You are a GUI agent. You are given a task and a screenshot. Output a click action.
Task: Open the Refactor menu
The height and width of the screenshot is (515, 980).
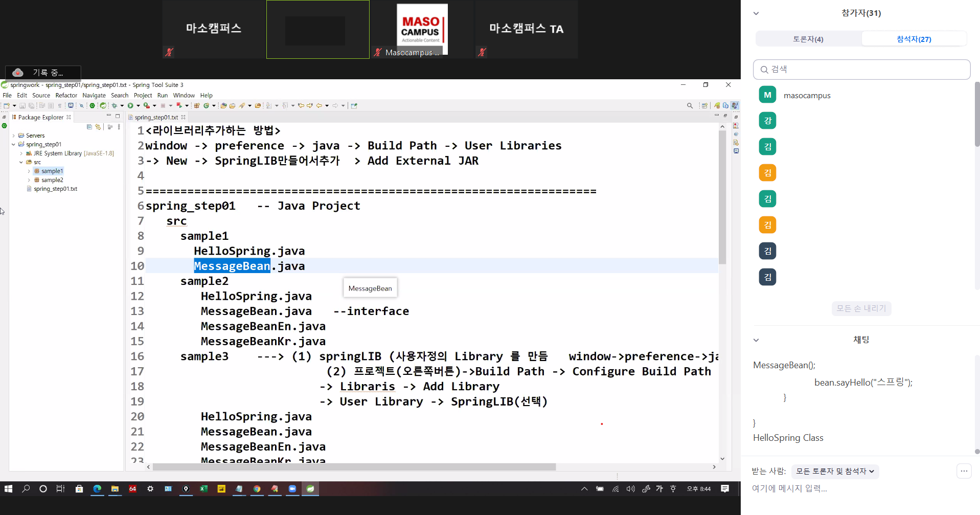(x=66, y=96)
